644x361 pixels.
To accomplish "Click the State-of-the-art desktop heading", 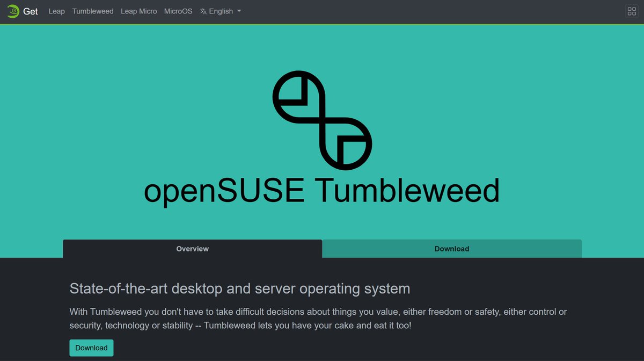I will pos(240,288).
